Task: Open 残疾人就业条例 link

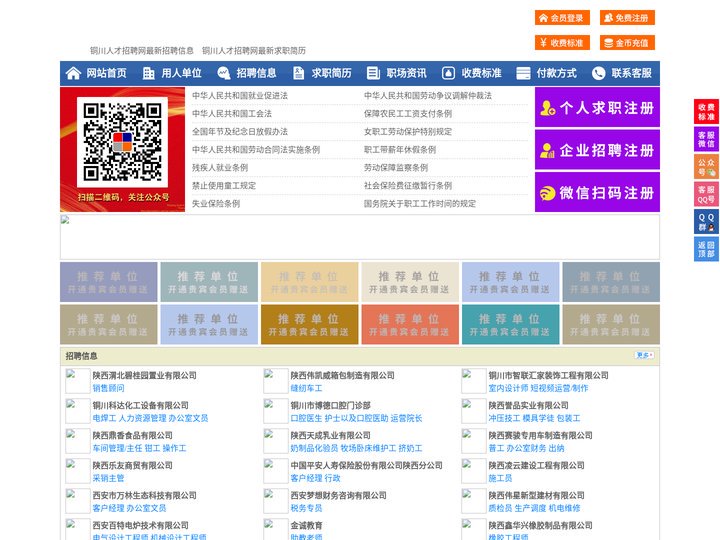Action: (x=220, y=168)
